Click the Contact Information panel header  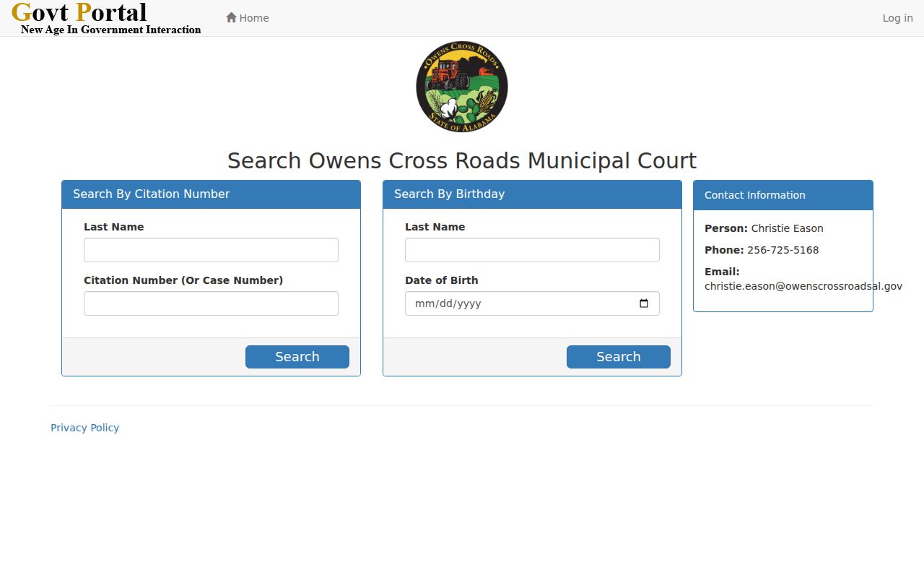[x=783, y=195]
